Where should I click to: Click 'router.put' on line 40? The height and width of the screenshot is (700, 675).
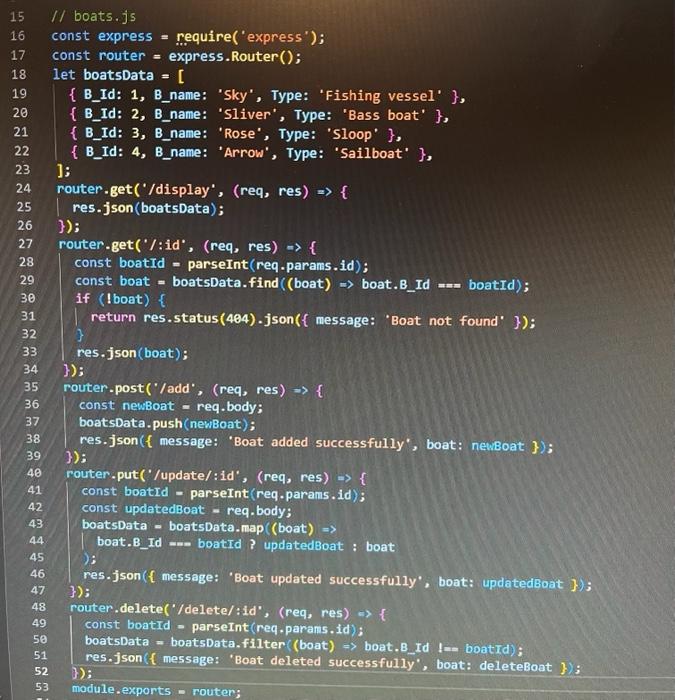(x=102, y=474)
